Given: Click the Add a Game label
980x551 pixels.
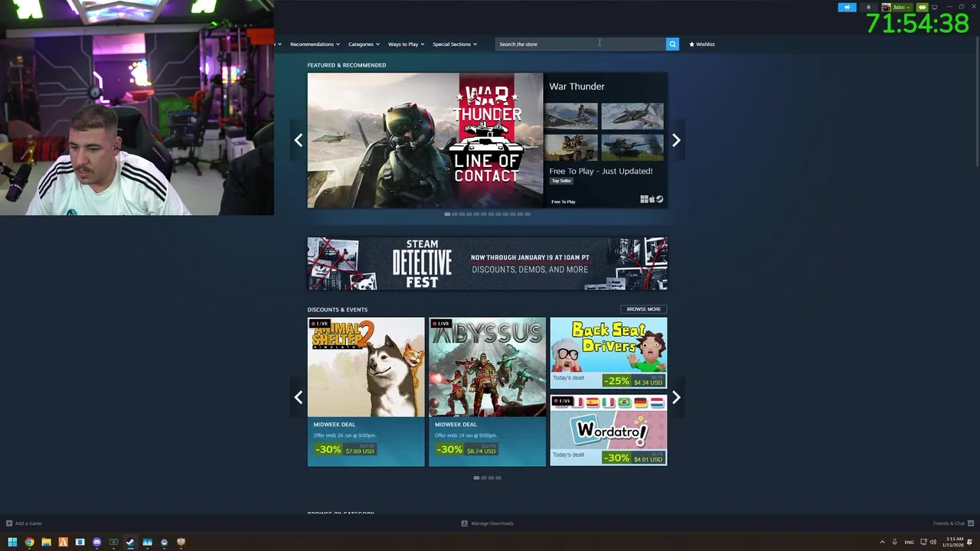Looking at the screenshot, I should click(28, 523).
